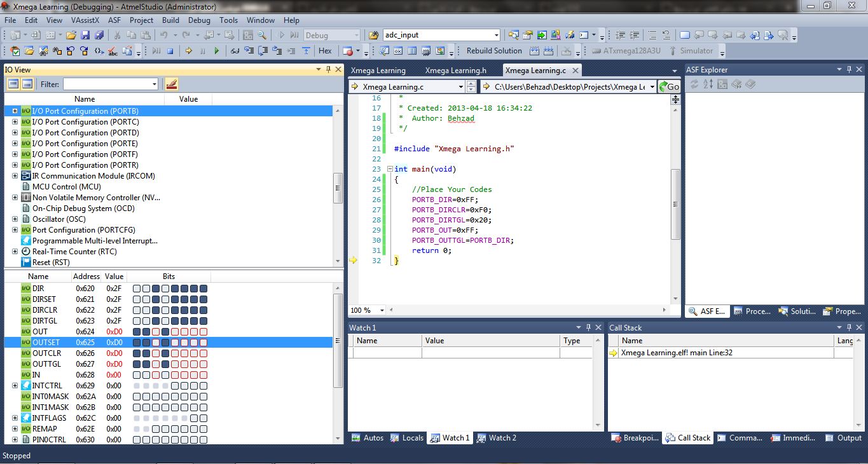868x464 pixels.
Task: Open the ASF menu
Action: pyautogui.click(x=114, y=20)
